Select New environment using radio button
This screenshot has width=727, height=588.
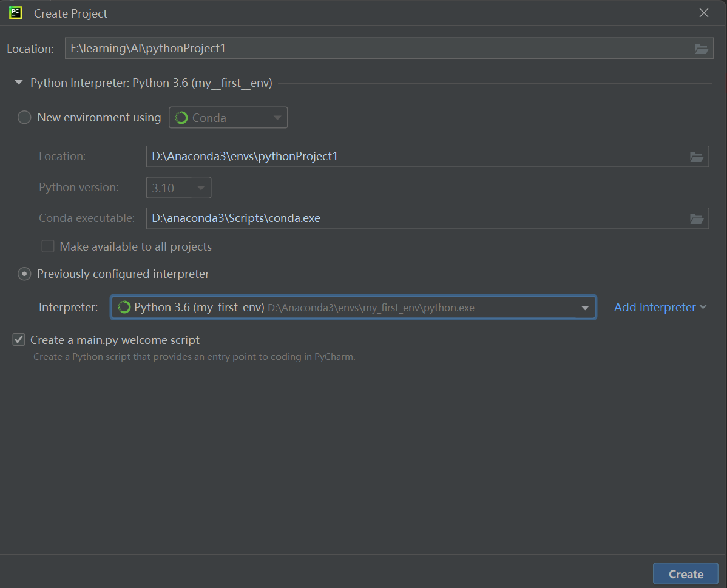pos(24,118)
